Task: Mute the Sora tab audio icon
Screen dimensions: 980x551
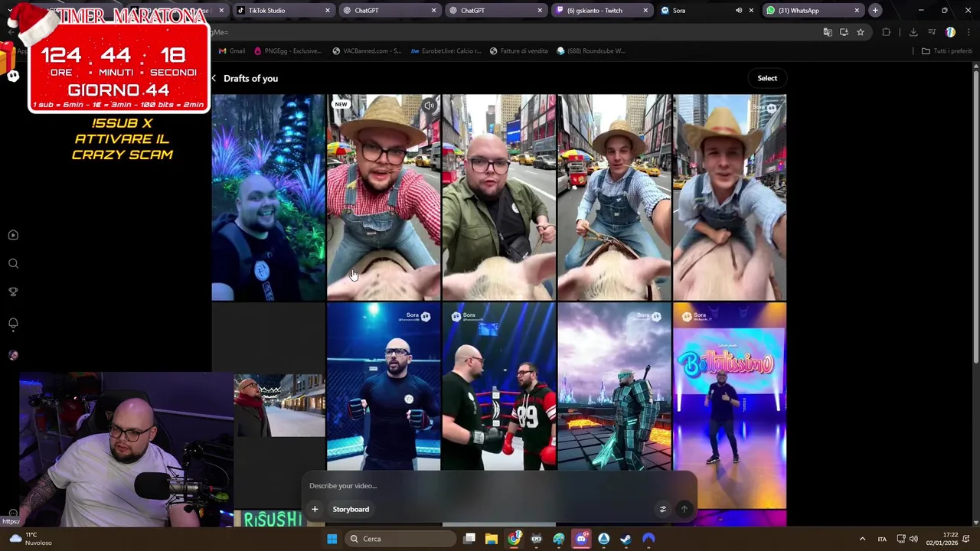Action: (739, 11)
